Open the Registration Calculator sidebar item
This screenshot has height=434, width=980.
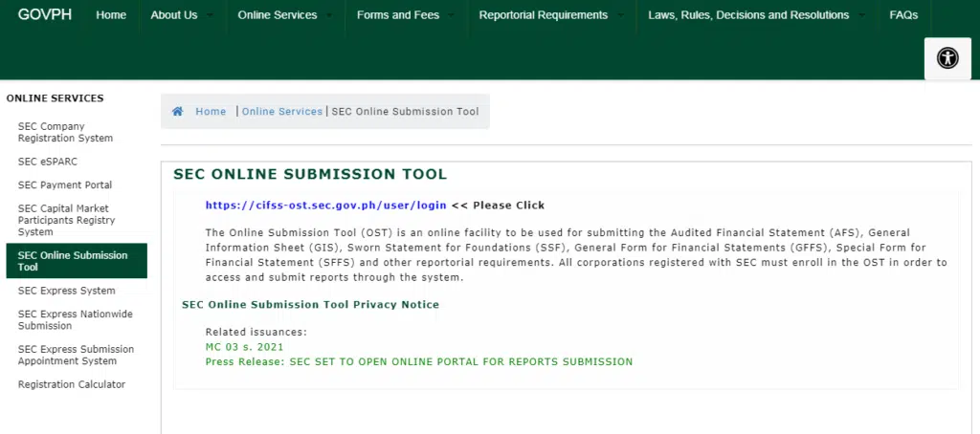click(72, 384)
